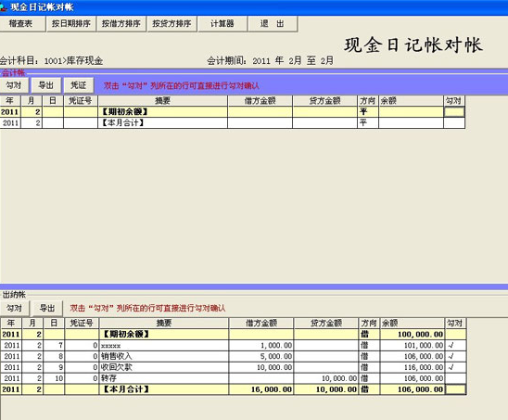The image size is (508, 420).
Task: Select 贷方金额 header in 会计帐 table
Action: (325, 101)
